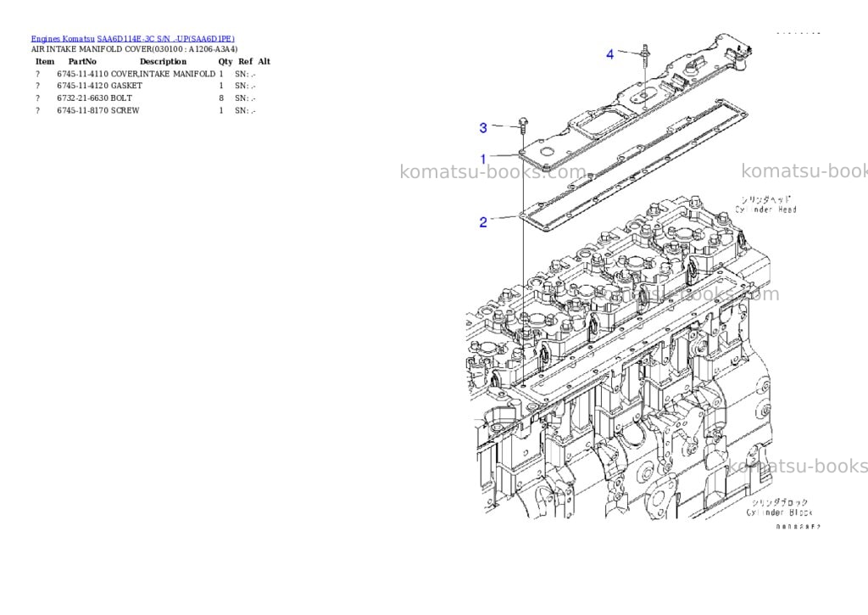This screenshot has width=868, height=615.
Task: Click the quantity 8 for BOLT
Action: tap(221, 98)
